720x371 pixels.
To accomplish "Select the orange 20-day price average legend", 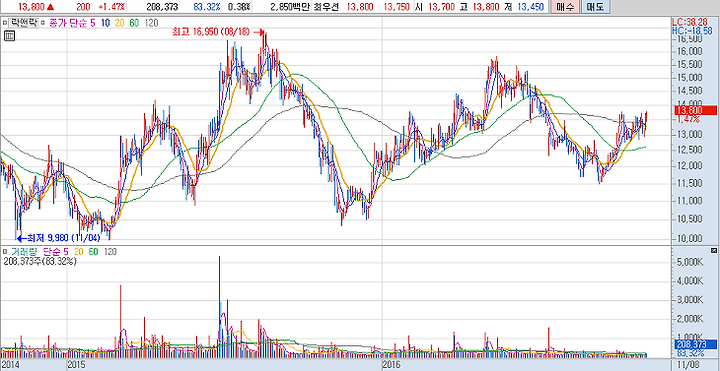I will pyautogui.click(x=120, y=22).
